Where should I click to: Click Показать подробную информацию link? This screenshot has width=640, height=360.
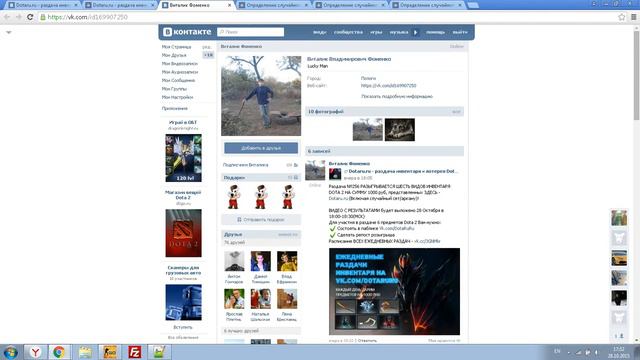[397, 96]
